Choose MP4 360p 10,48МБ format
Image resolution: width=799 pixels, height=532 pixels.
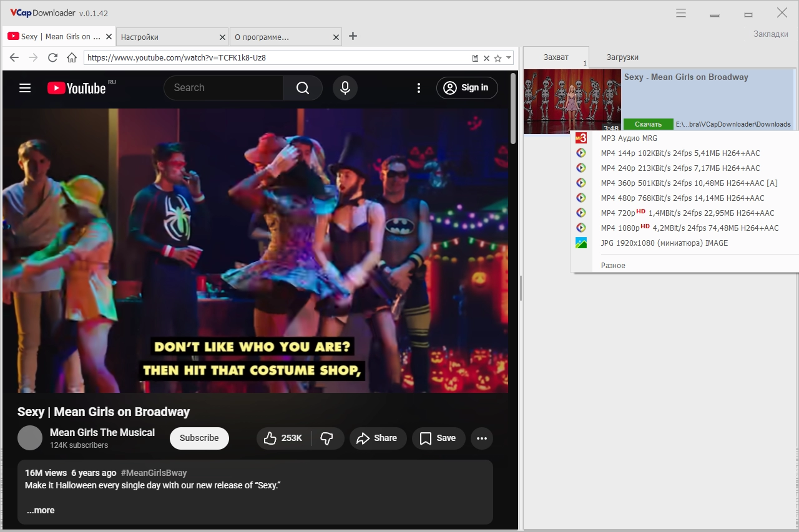pos(685,183)
